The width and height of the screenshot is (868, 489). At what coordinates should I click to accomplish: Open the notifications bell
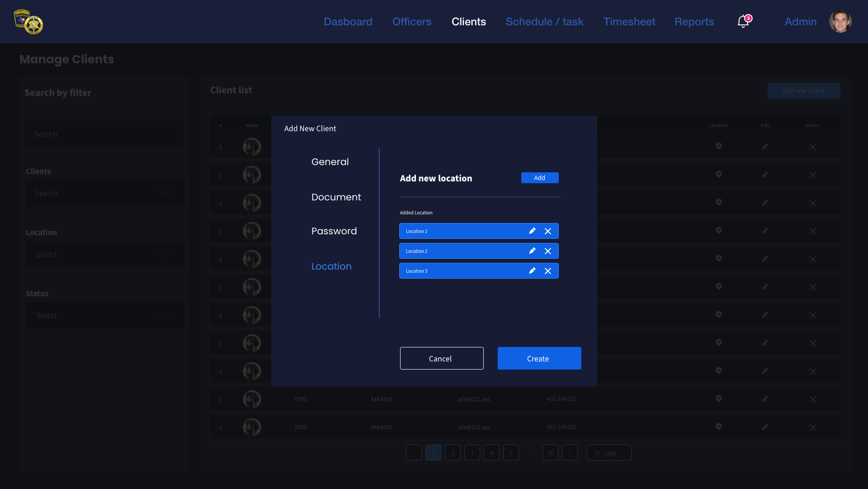[743, 22]
